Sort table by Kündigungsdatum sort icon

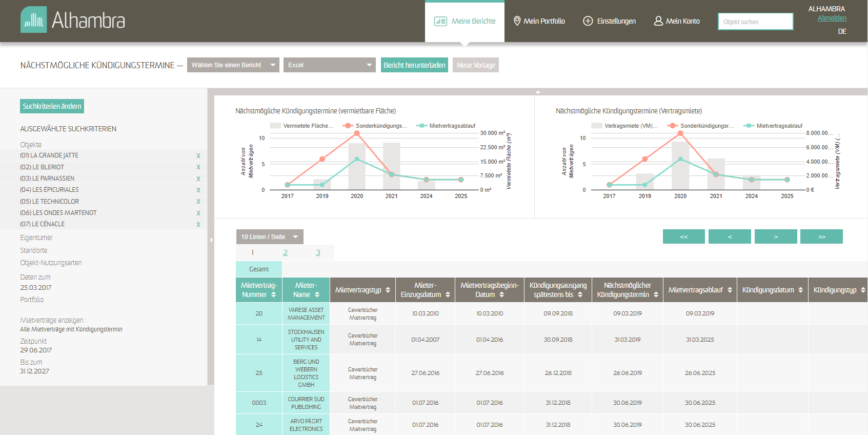tap(800, 290)
